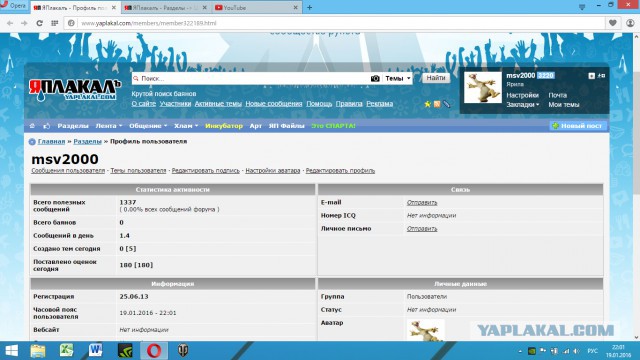Click the thumbs-up icon in the navigation bar
The height and width of the screenshot is (360, 640).
pyautogui.click(x=47, y=126)
